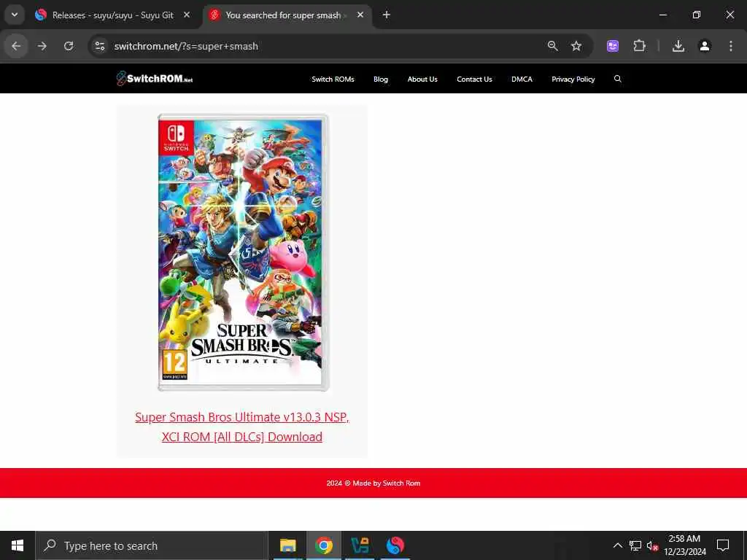The image size is (747, 560).
Task: Select the 'You searched for super smash' tab
Action: [x=286, y=15]
